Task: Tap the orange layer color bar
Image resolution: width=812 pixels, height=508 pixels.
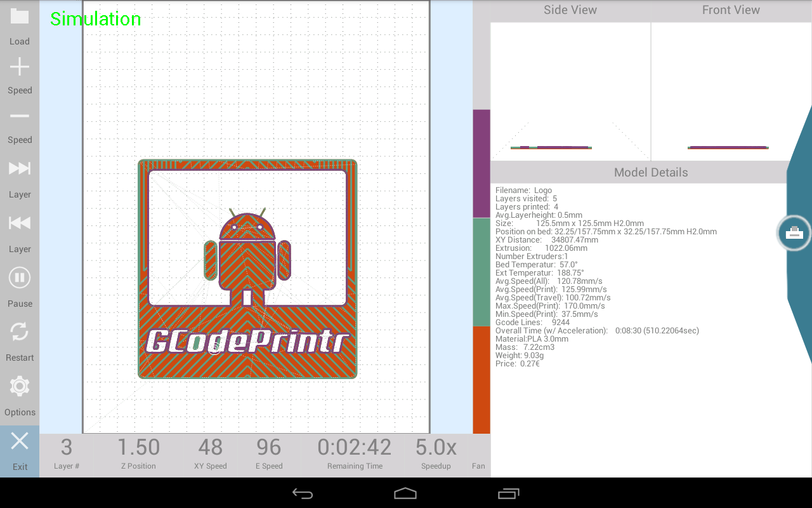Action: pyautogui.click(x=481, y=380)
